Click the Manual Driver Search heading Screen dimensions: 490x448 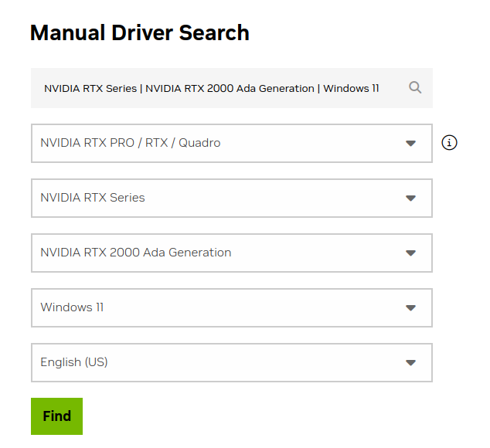[x=140, y=32]
